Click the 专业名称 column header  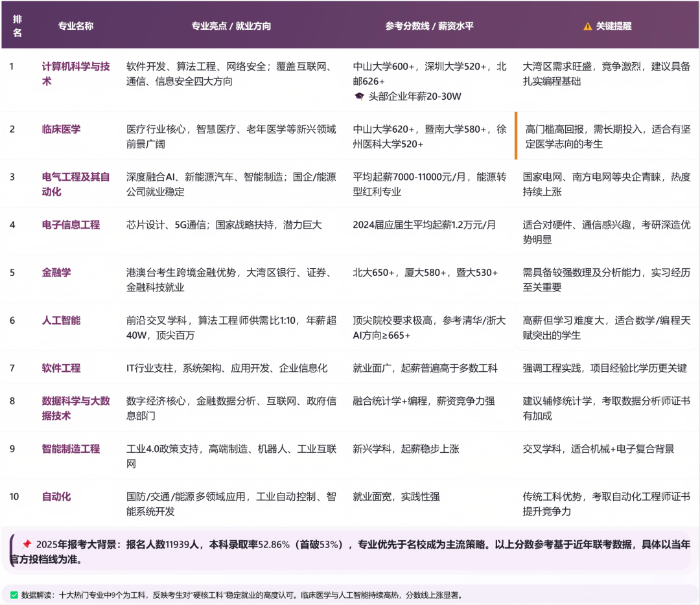coord(76,27)
